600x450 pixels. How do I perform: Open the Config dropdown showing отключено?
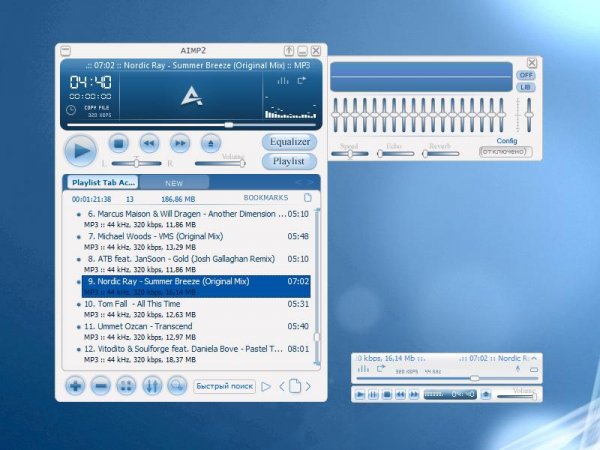click(505, 152)
